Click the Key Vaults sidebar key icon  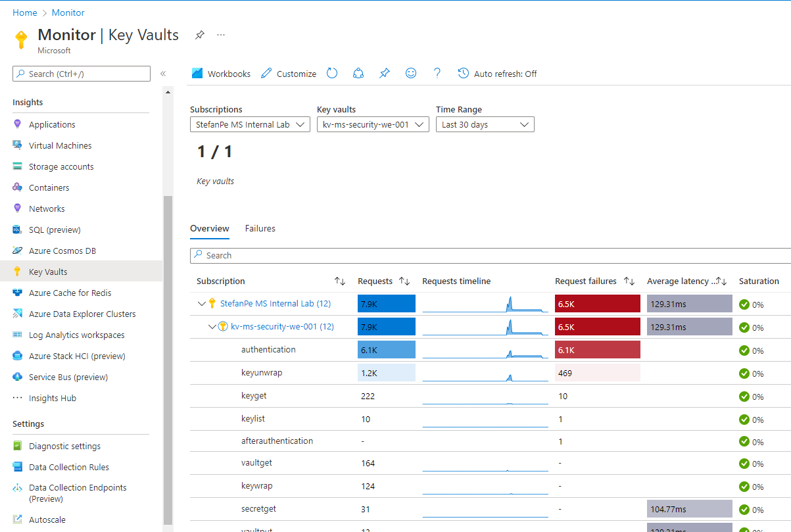[x=18, y=272]
